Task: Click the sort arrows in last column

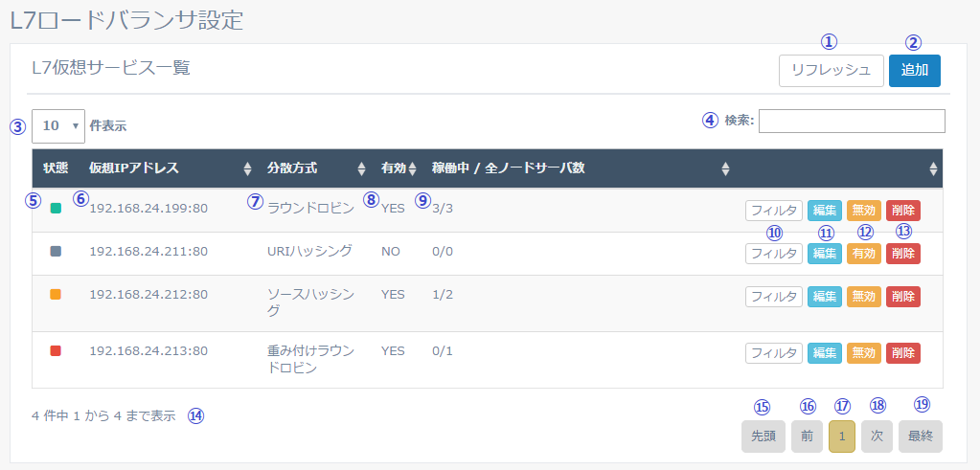Action: pyautogui.click(x=933, y=168)
